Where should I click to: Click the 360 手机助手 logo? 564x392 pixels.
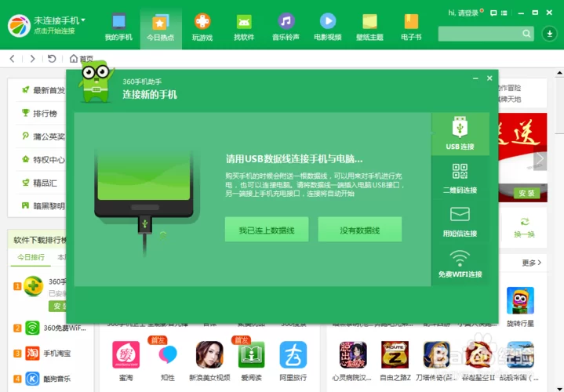[x=19, y=26]
